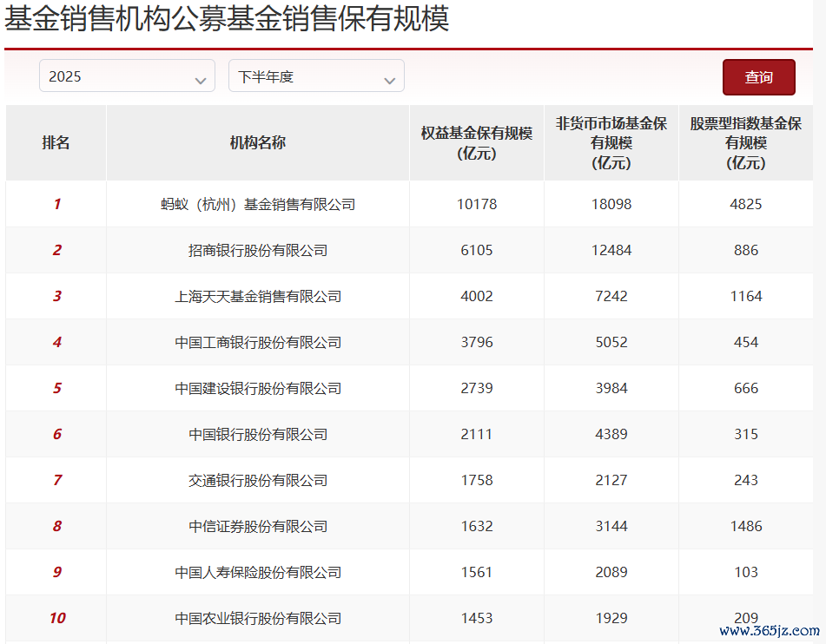This screenshot has height=644, width=826.
Task: Click the 3796 equity fund value
Action: tap(477, 342)
